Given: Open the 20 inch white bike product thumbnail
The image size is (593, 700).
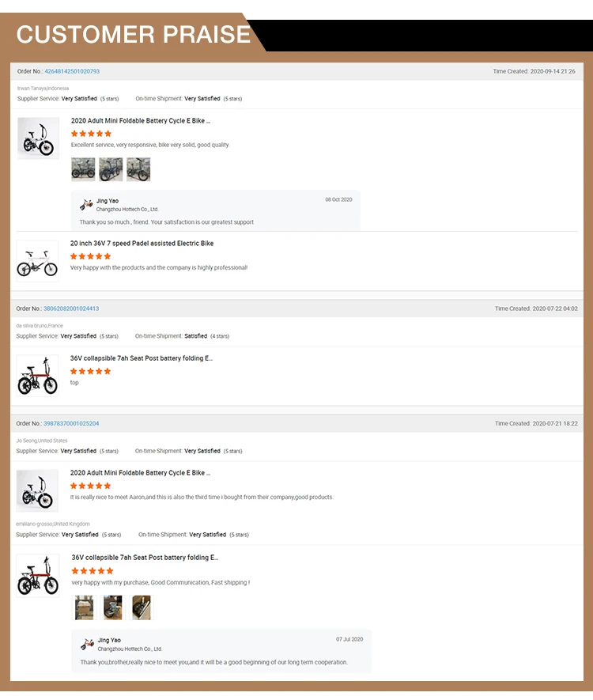Looking at the screenshot, I should coord(37,261).
